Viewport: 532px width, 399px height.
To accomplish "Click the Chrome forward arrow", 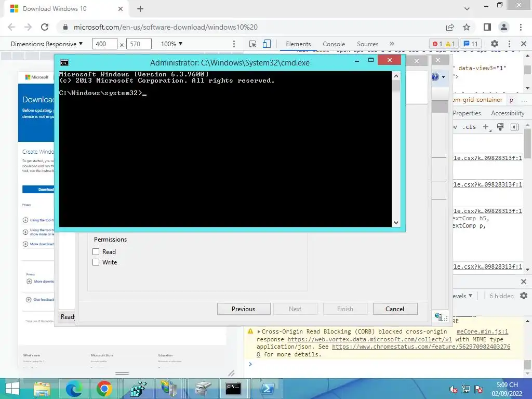I will click(x=28, y=27).
